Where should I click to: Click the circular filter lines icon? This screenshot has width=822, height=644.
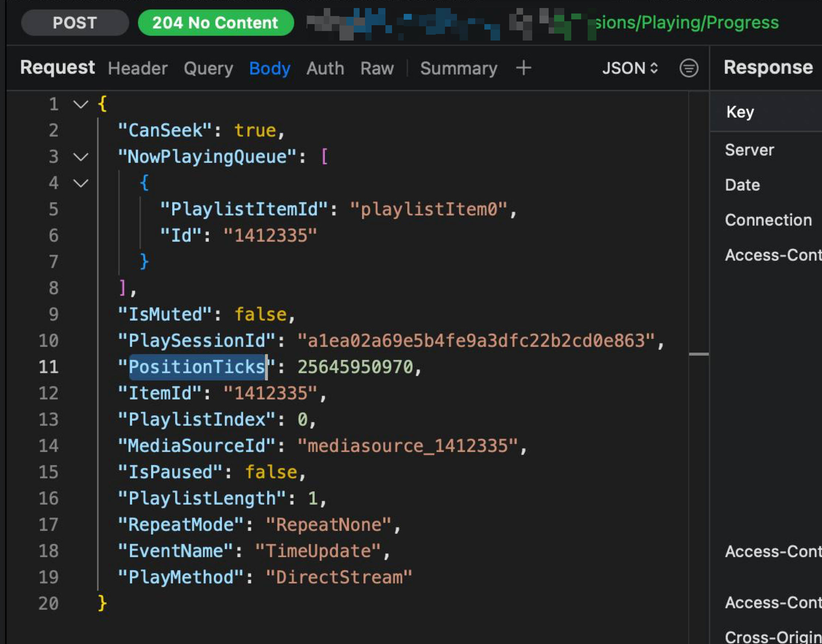click(x=688, y=68)
